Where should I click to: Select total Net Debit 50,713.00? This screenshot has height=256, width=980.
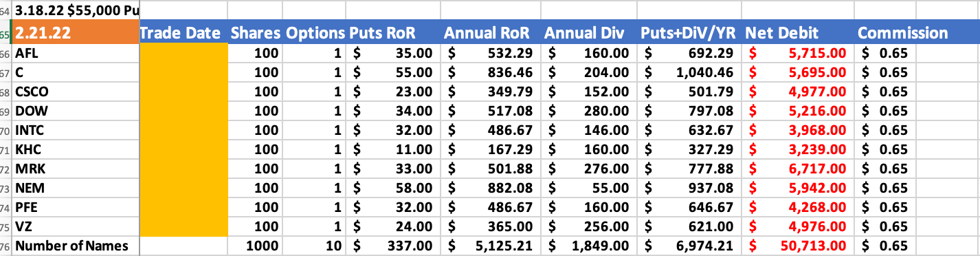point(799,246)
